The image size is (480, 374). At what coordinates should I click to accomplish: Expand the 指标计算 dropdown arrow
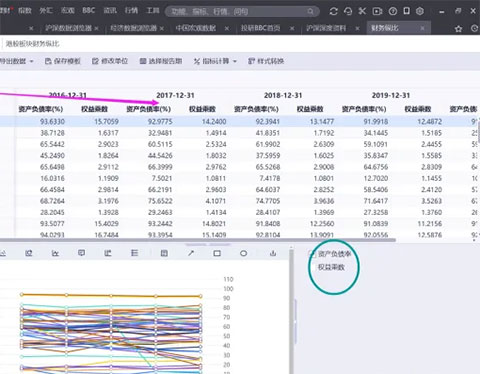tap(235, 61)
